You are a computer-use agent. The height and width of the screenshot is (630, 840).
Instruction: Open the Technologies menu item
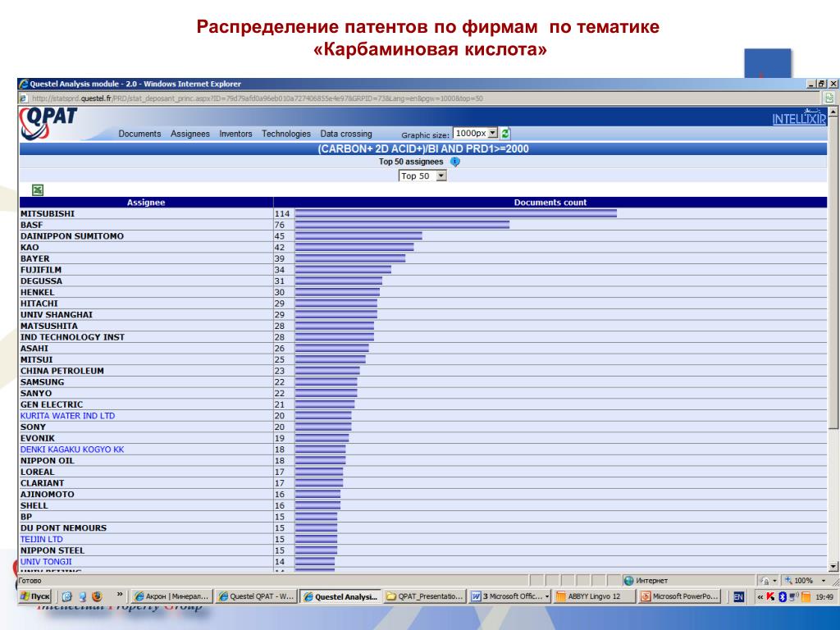(x=286, y=134)
